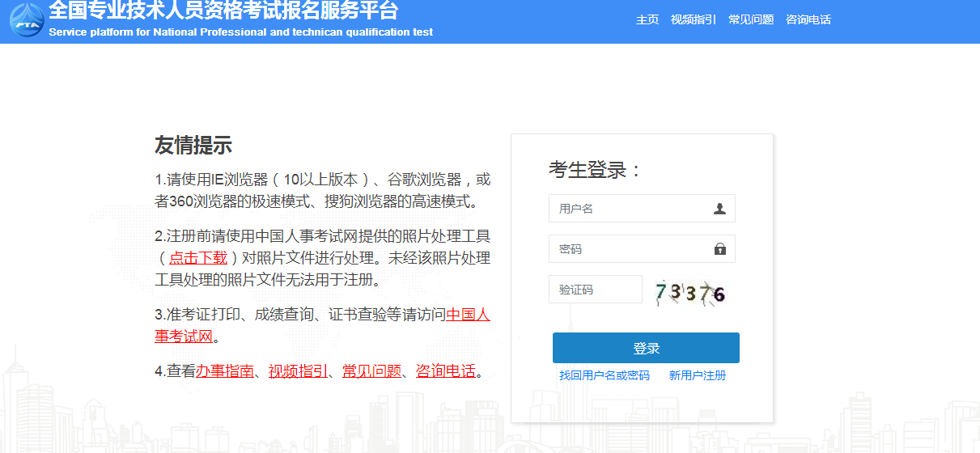Go to 咨询电话 in the top navigation bar
980x453 pixels.
808,19
